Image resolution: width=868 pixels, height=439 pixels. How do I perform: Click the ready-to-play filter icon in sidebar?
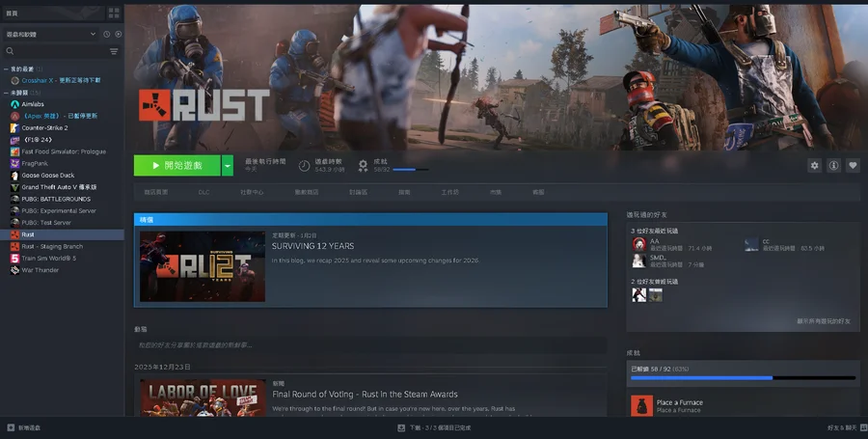tap(118, 34)
